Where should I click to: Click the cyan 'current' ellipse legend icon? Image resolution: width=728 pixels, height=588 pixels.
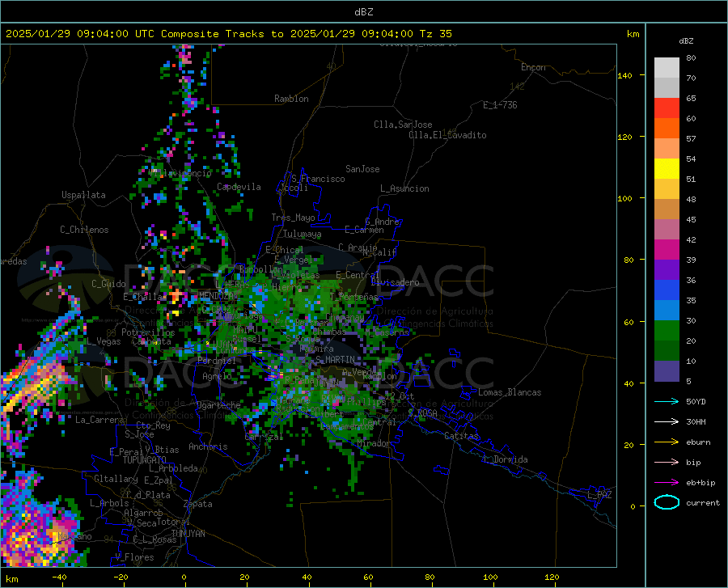point(667,502)
